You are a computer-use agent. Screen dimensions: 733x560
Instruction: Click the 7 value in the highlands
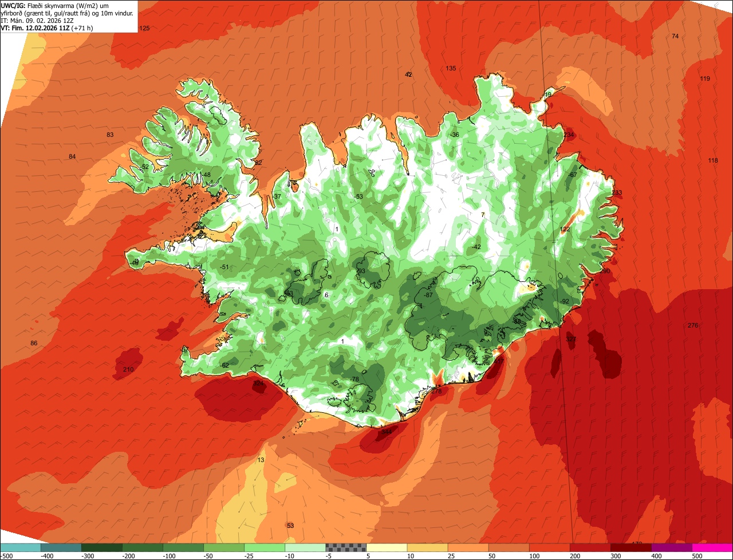[483, 215]
